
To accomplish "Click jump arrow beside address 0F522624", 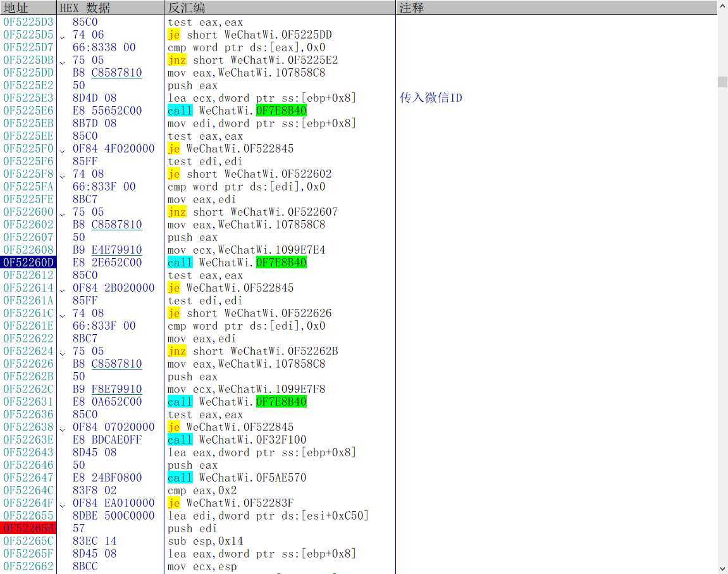I will (x=62, y=353).
